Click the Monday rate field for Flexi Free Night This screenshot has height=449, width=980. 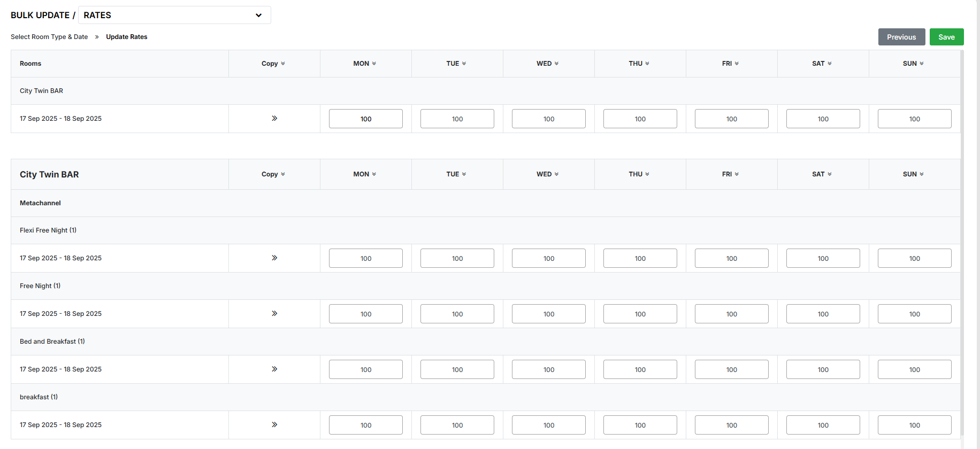pos(365,258)
